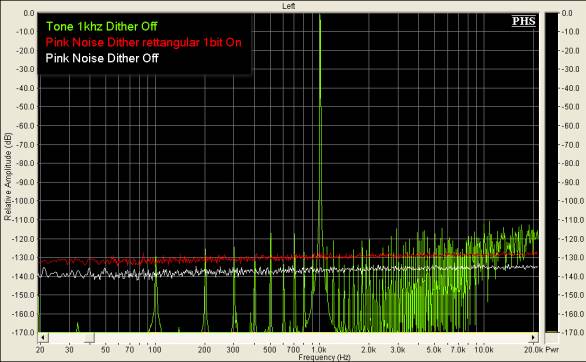Click the 'Relative Amplitude (dB)' axis label
The image size is (586, 362).
point(7,176)
